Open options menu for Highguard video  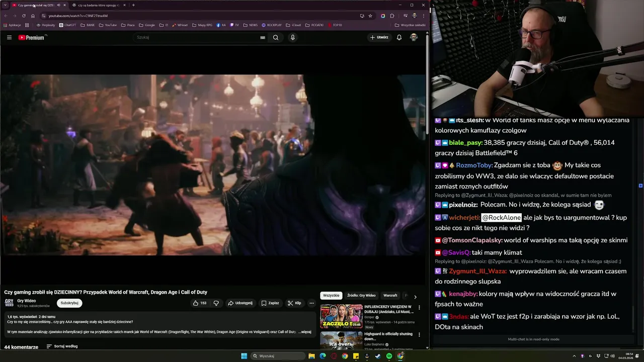(419, 335)
